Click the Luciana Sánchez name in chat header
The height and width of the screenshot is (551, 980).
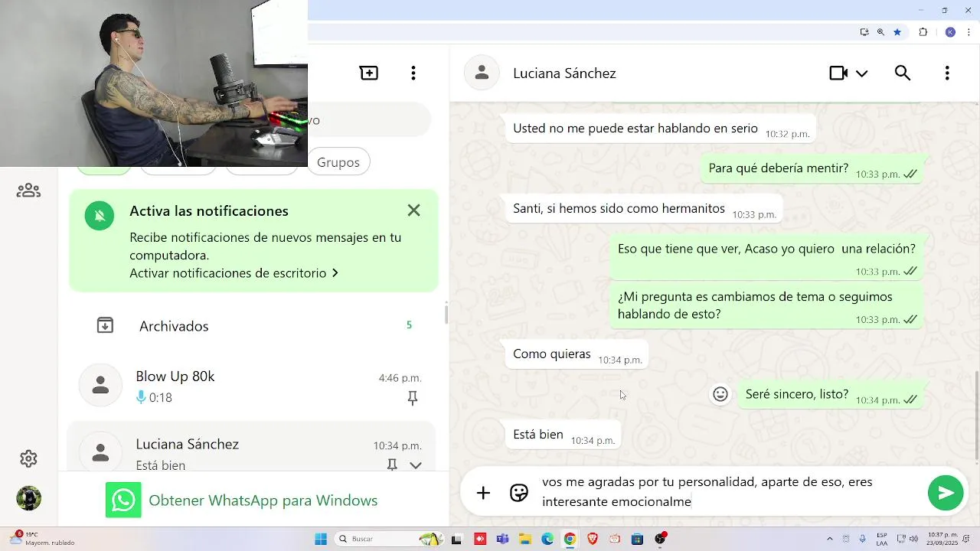[564, 73]
